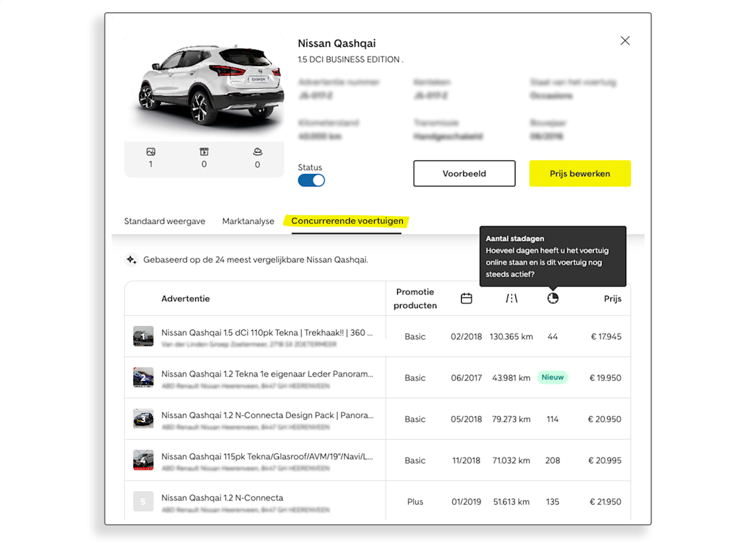
Task: Click the stadagen clock column header icon
Action: coord(553,298)
